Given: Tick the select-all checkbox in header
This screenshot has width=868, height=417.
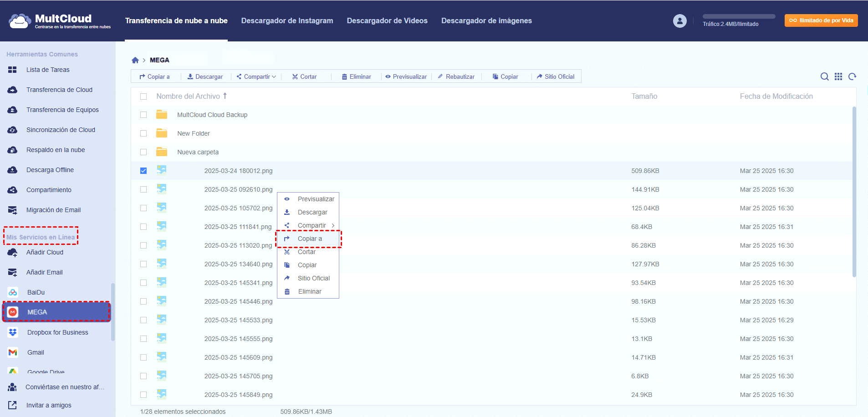Looking at the screenshot, I should (x=143, y=97).
